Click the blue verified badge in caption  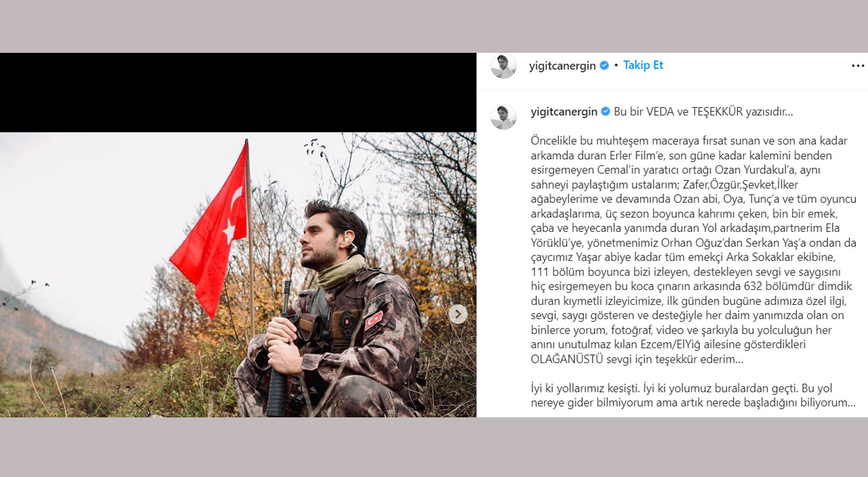[606, 112]
